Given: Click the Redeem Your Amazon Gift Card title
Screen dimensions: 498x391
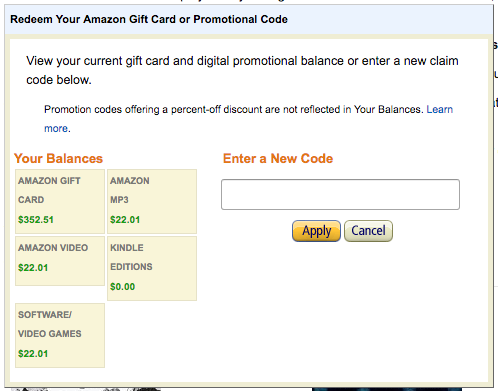Looking at the screenshot, I should 149,19.
